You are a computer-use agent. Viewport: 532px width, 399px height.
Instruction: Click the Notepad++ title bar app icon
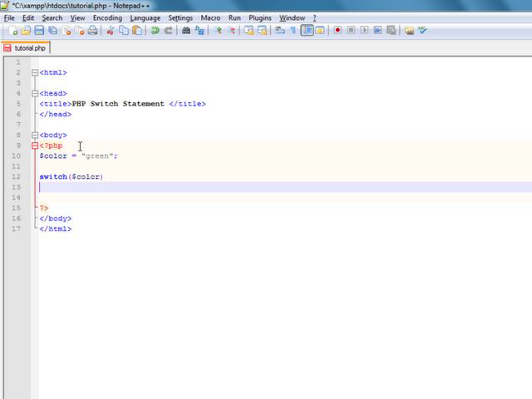tap(5, 5)
